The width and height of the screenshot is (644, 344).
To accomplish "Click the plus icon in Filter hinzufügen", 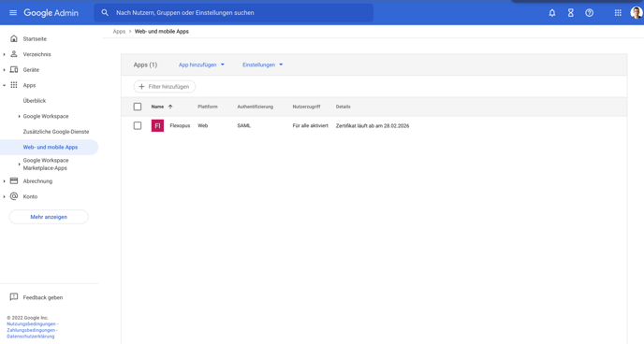I will 141,87.
